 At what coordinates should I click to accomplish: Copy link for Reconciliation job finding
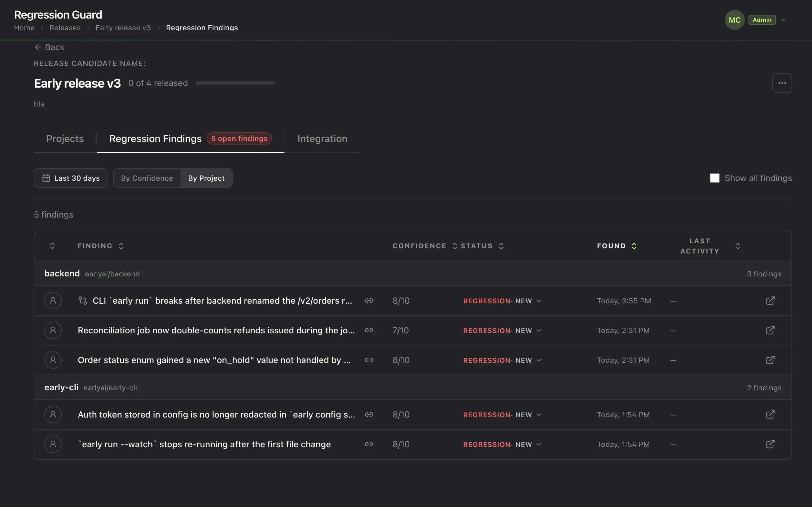(369, 330)
